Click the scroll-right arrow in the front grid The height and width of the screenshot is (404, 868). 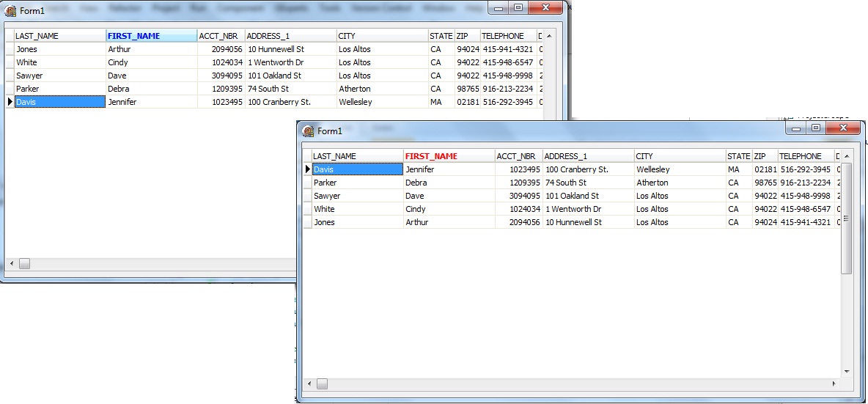[834, 383]
